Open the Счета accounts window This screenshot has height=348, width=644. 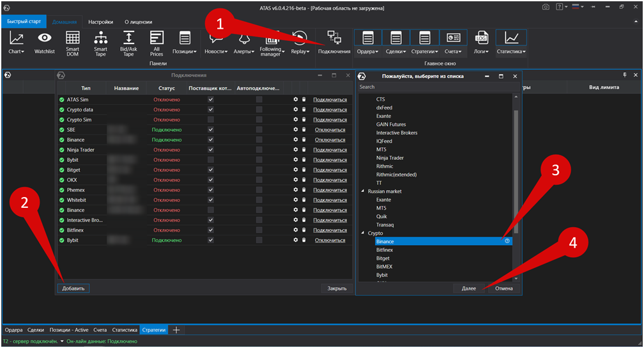pos(454,42)
